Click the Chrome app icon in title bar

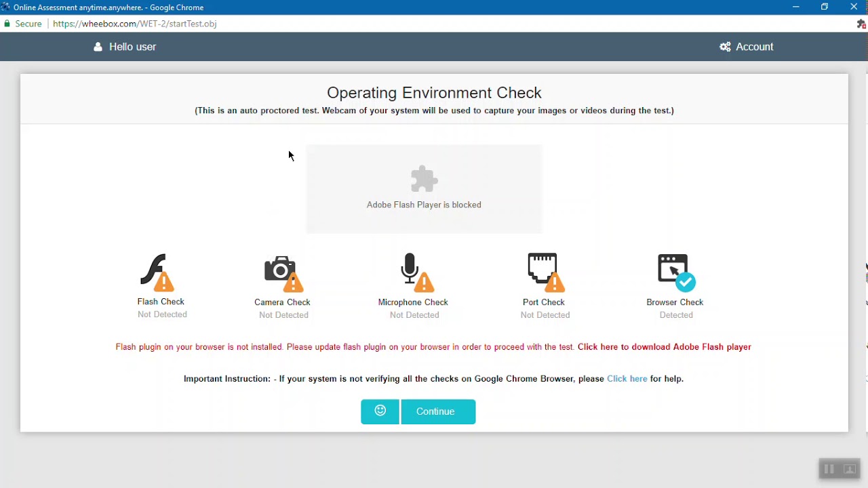point(5,7)
